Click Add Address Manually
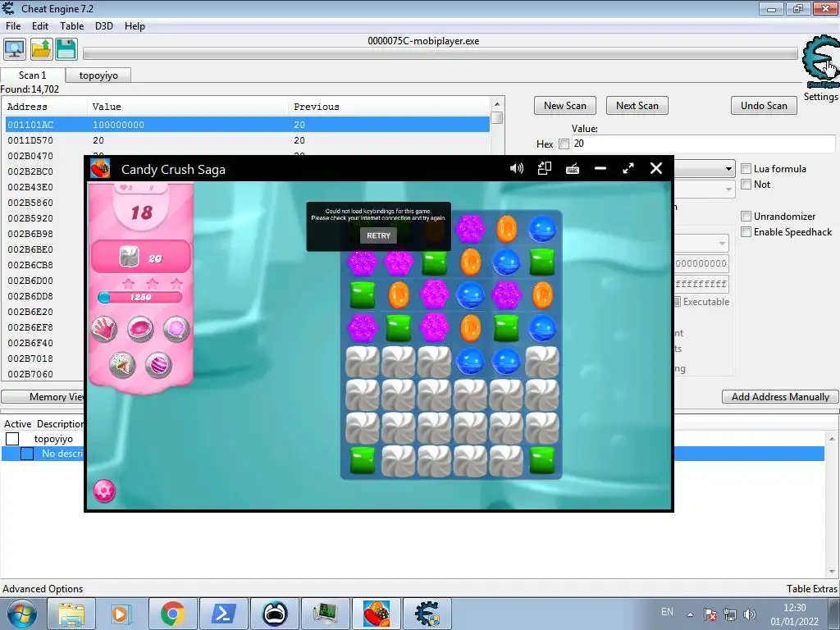This screenshot has width=840, height=630. [780, 397]
